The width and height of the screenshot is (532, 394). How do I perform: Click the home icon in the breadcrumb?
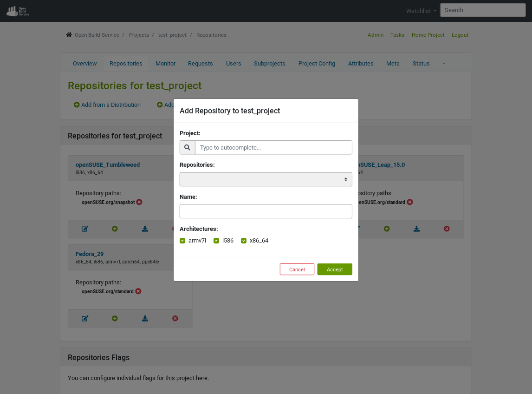pos(68,34)
